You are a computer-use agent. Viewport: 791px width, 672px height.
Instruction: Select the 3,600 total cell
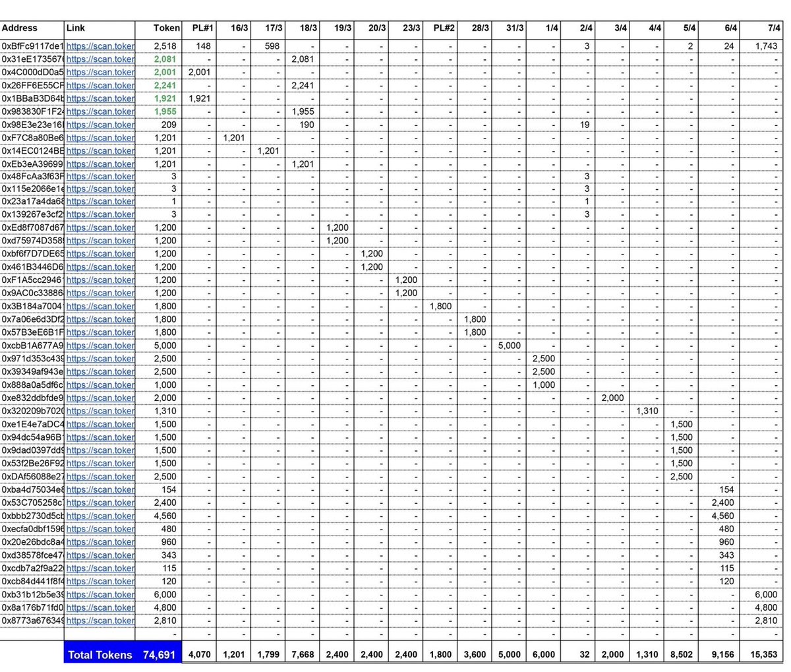(x=476, y=655)
